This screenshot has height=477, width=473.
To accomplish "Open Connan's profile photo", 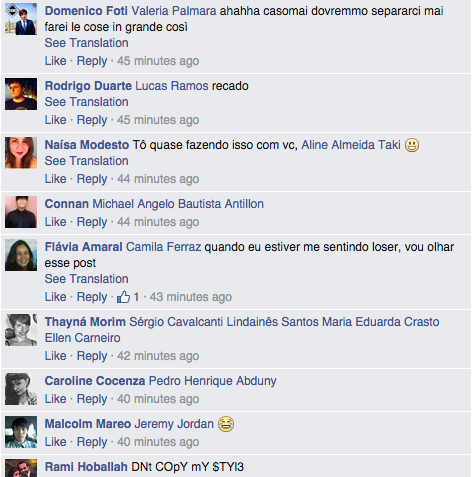I will 21,212.
